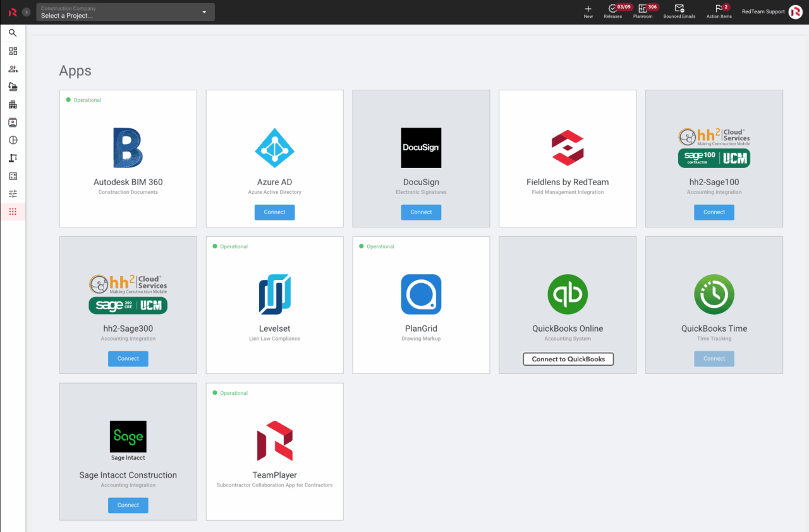Click the Connect to QuickBooks button
Viewport: 809px width, 532px height.
[568, 359]
